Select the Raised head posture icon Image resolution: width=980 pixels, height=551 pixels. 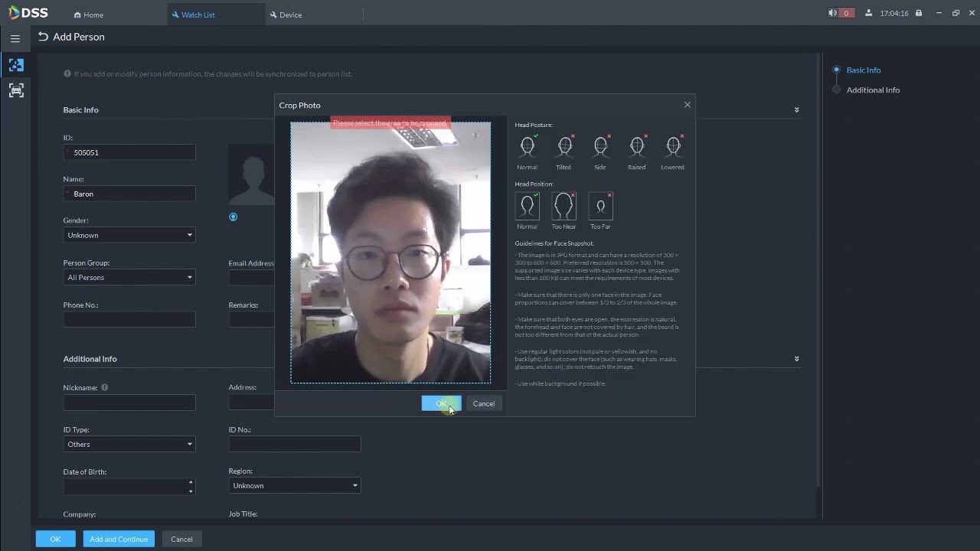637,146
